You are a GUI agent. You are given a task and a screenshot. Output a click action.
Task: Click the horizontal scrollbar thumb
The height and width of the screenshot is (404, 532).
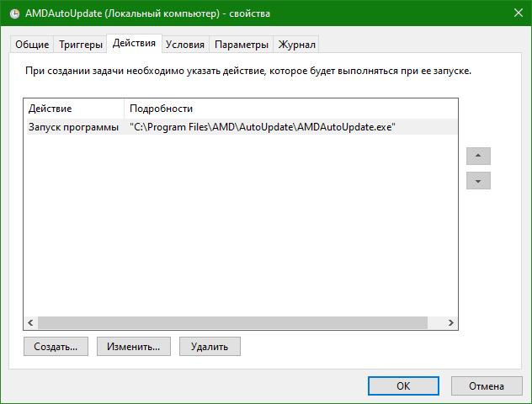click(x=232, y=322)
